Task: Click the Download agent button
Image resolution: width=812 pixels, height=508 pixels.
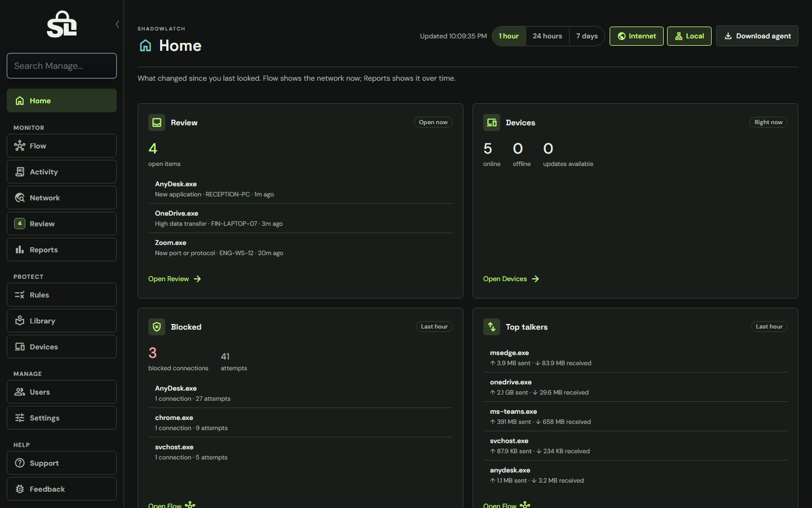Action: click(757, 36)
